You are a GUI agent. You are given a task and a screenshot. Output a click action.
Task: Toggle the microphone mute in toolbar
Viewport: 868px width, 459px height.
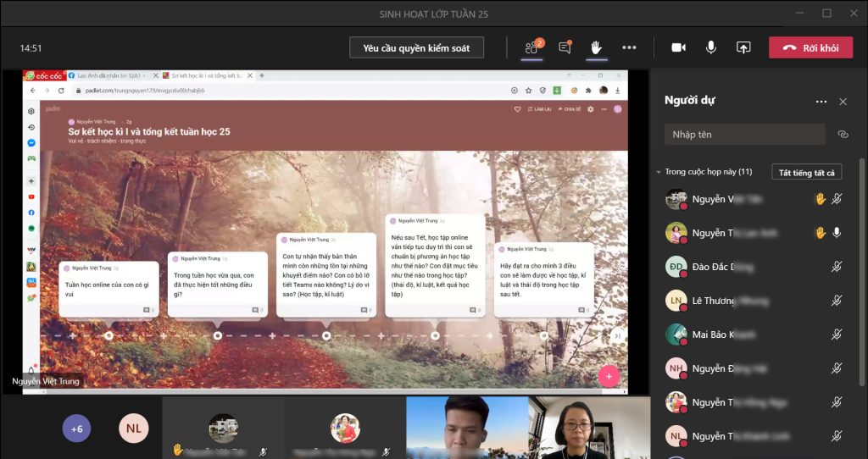click(711, 47)
